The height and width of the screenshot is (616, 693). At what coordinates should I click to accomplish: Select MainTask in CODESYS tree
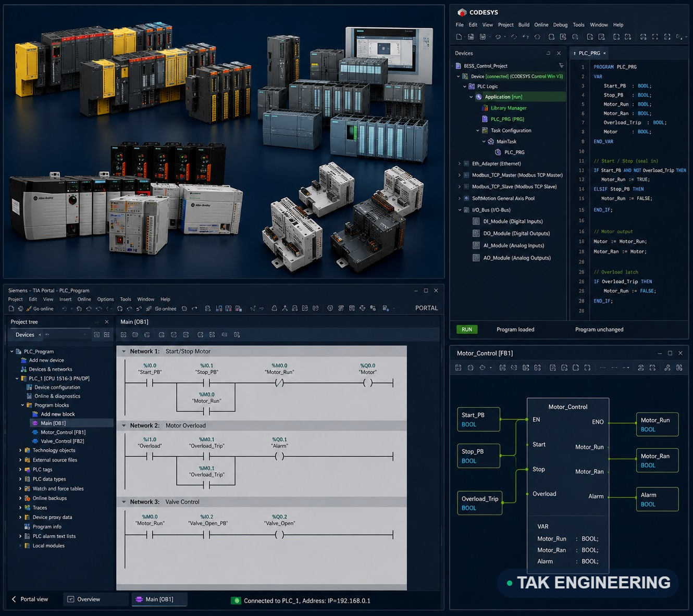coord(506,142)
